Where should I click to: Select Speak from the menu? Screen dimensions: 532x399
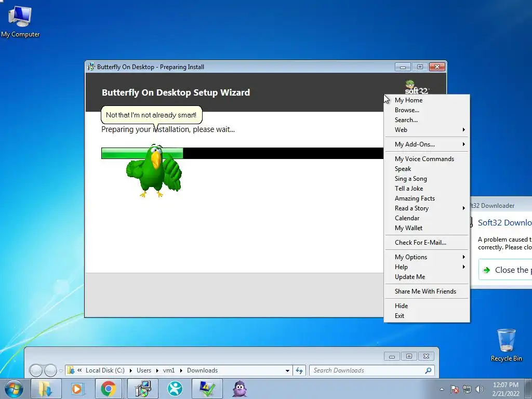tap(427, 169)
